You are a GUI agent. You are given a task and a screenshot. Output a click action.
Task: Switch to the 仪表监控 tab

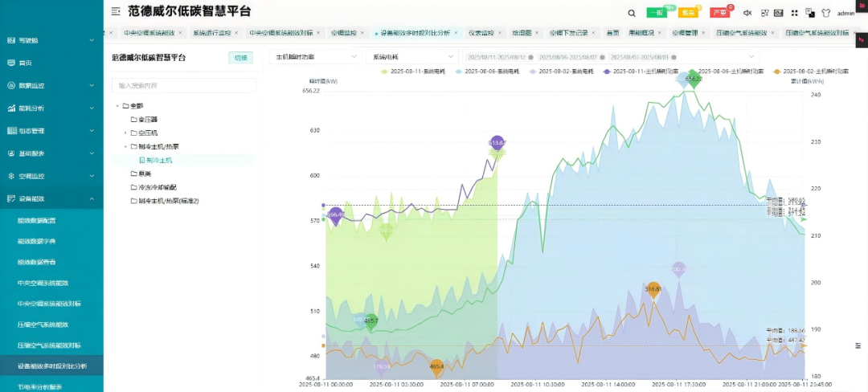pyautogui.click(x=483, y=33)
